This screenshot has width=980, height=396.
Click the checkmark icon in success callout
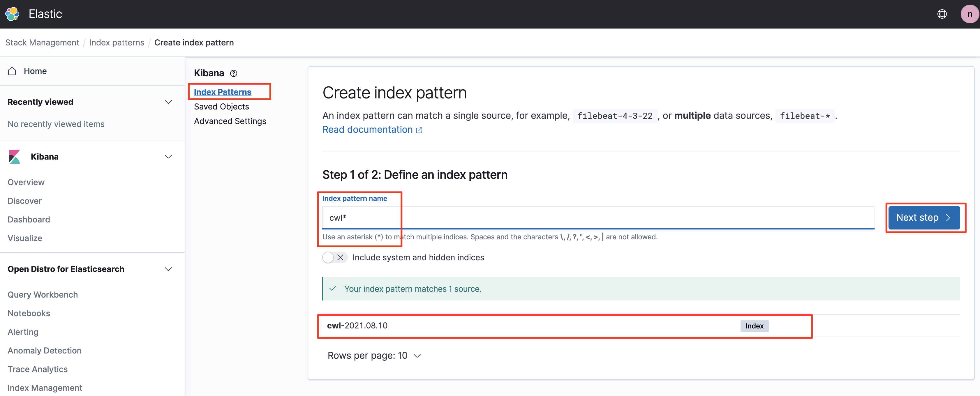point(332,289)
